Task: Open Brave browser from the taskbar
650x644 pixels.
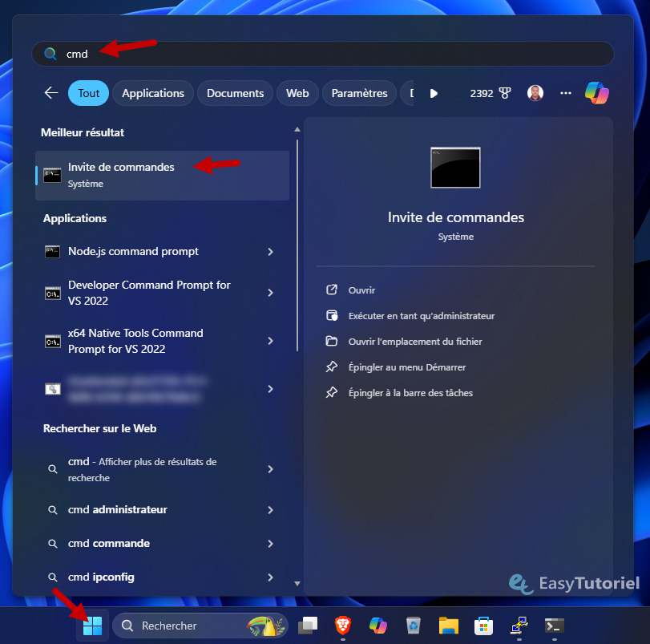Action: pos(342,625)
